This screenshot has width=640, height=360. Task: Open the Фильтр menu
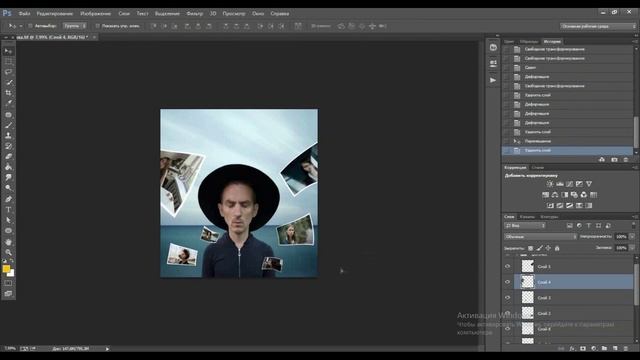pos(195,13)
